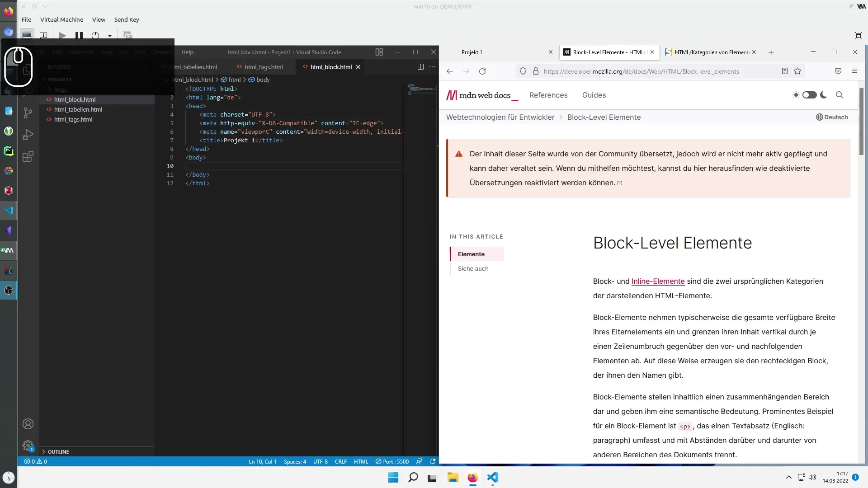
Task: Pause the virtual machine
Action: 79,35
